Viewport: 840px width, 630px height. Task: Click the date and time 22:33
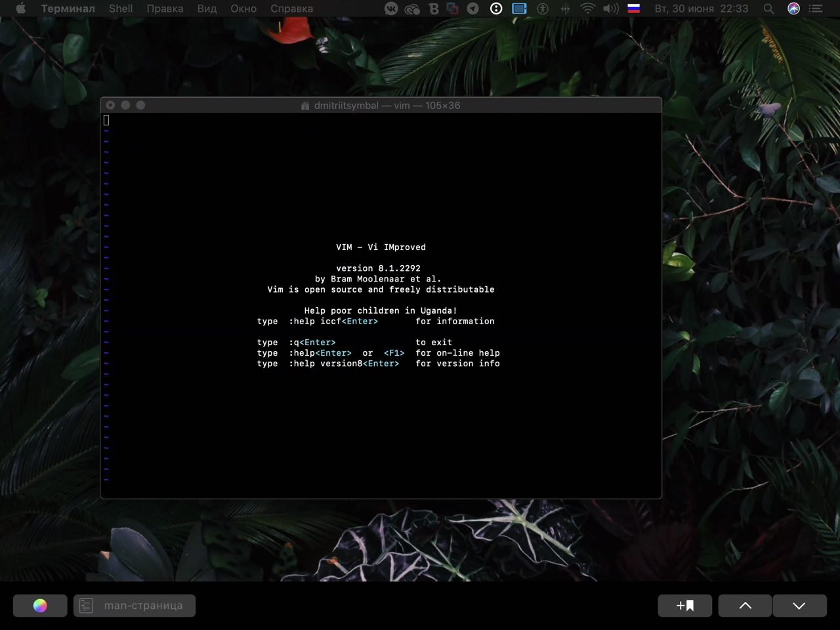coord(702,9)
